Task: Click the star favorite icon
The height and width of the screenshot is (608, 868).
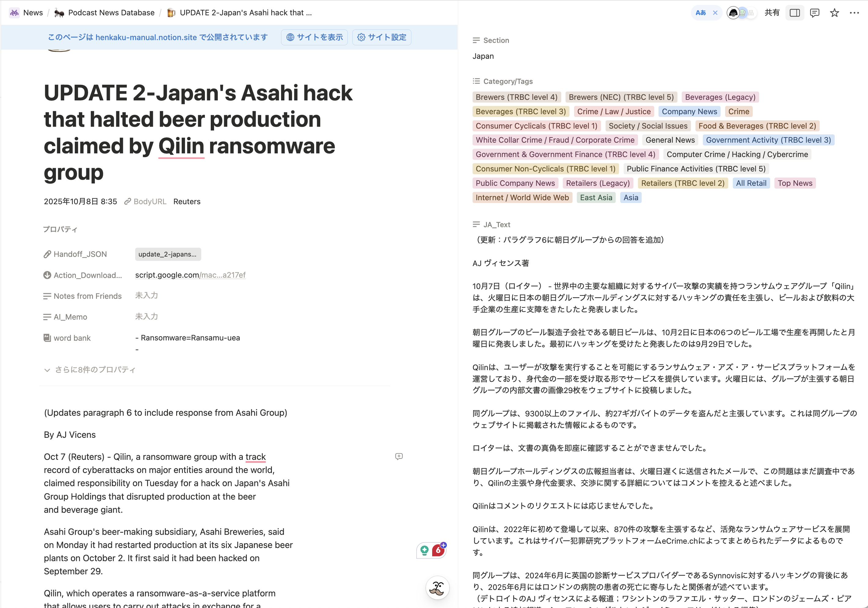Action: tap(834, 13)
